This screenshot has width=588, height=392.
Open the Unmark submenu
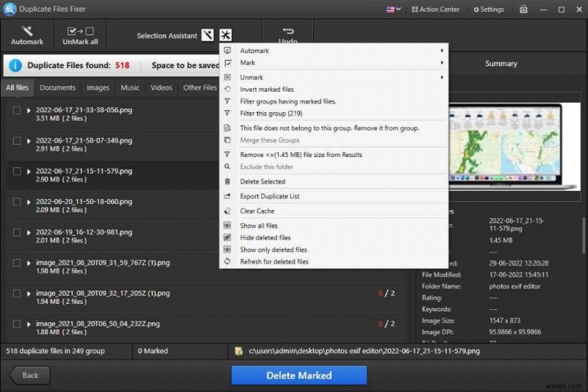[334, 77]
